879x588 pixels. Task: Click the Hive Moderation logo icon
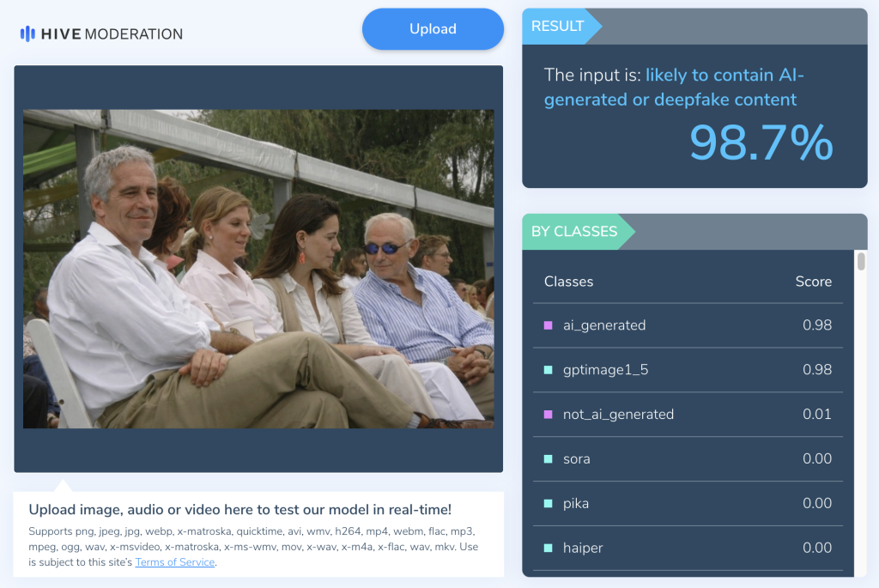[x=27, y=34]
